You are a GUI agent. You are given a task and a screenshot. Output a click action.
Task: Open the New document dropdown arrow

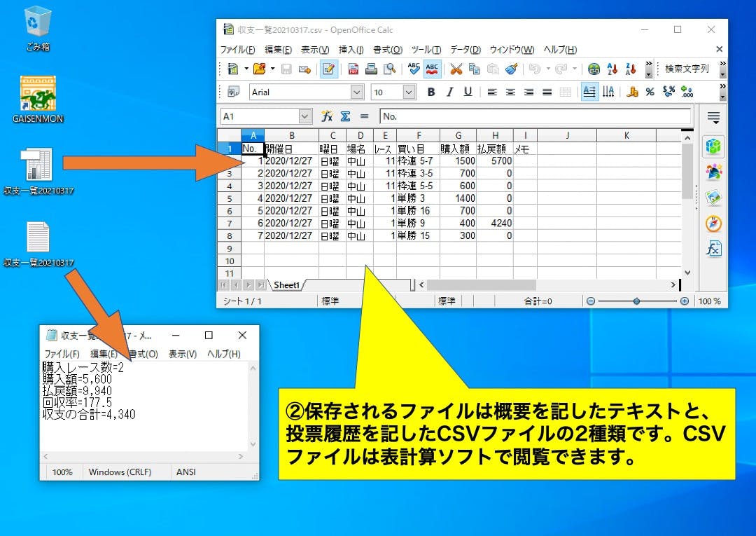tap(246, 69)
